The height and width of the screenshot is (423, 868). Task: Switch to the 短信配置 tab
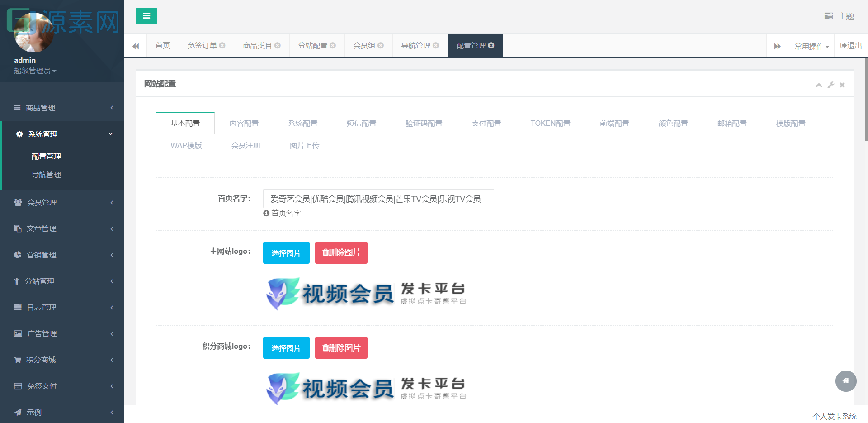(x=361, y=123)
